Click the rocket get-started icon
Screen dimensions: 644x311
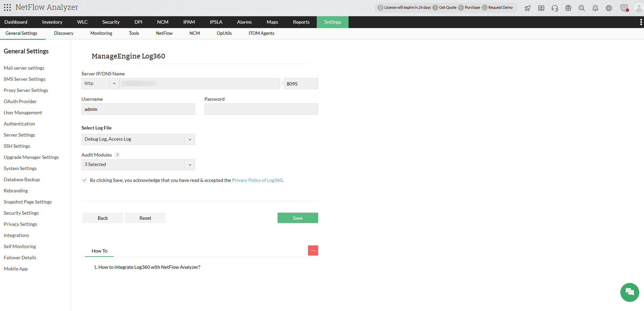[x=528, y=8]
